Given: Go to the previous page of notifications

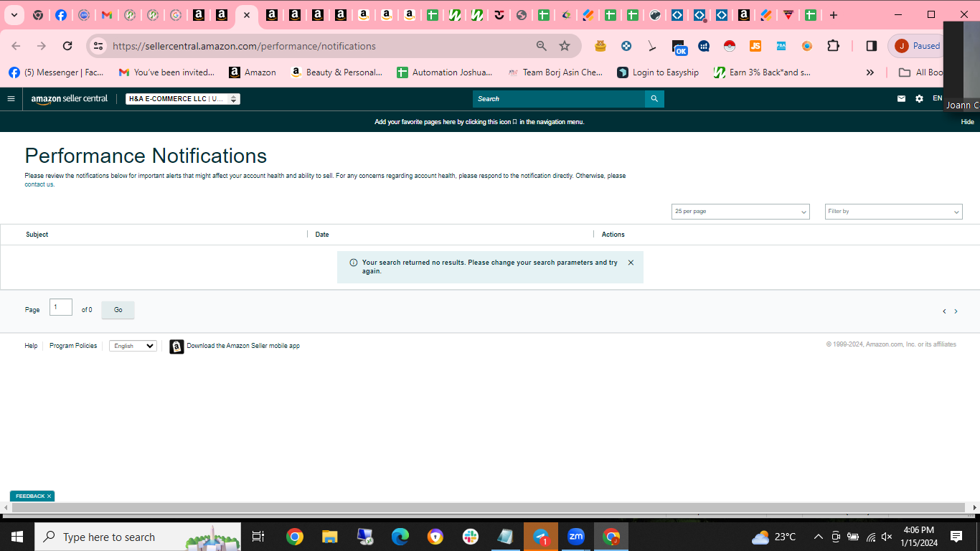Looking at the screenshot, I should [944, 311].
